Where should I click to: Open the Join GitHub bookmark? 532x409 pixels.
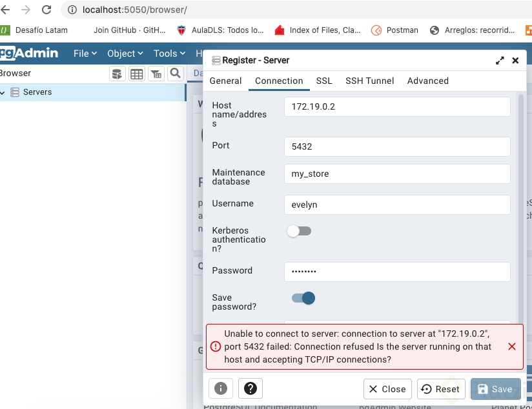129,30
